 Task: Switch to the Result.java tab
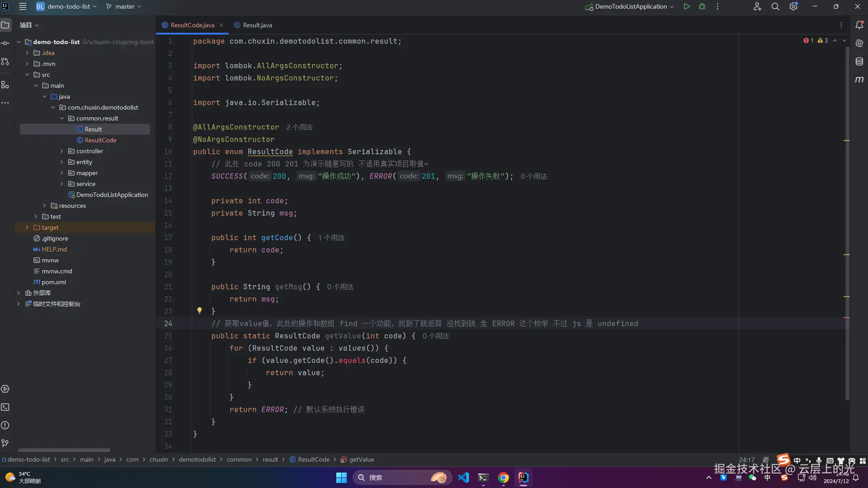pos(253,25)
